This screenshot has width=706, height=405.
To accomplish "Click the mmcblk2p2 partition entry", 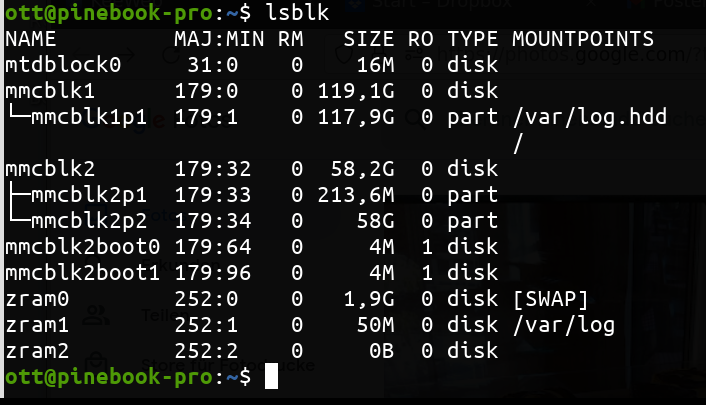I will 89,221.
